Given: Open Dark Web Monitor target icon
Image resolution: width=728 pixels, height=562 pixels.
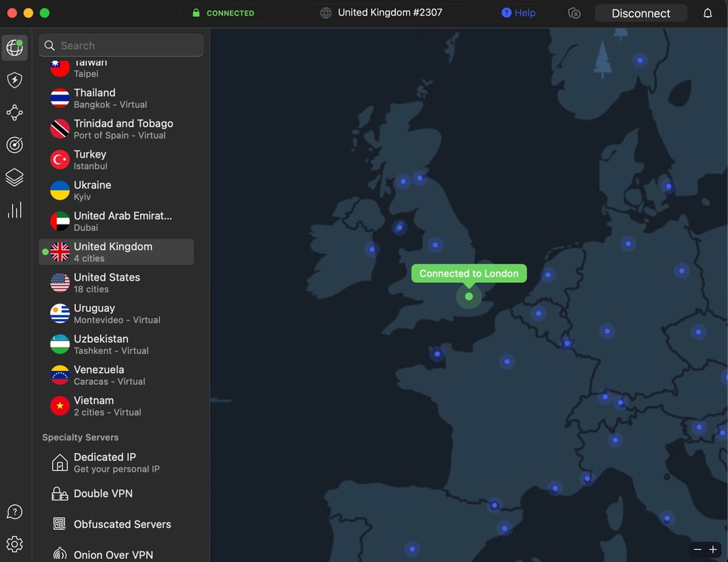Looking at the screenshot, I should click(14, 145).
